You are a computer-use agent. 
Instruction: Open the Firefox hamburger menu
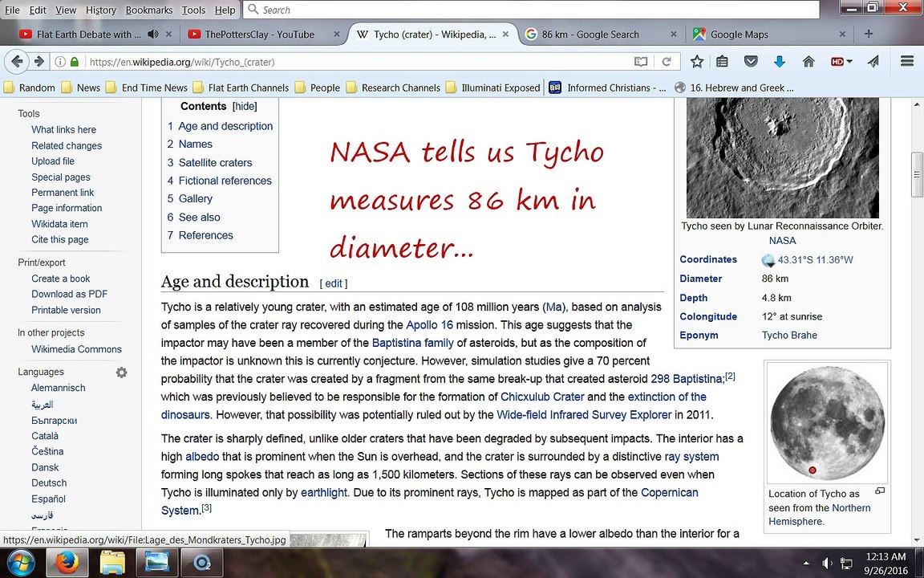907,61
